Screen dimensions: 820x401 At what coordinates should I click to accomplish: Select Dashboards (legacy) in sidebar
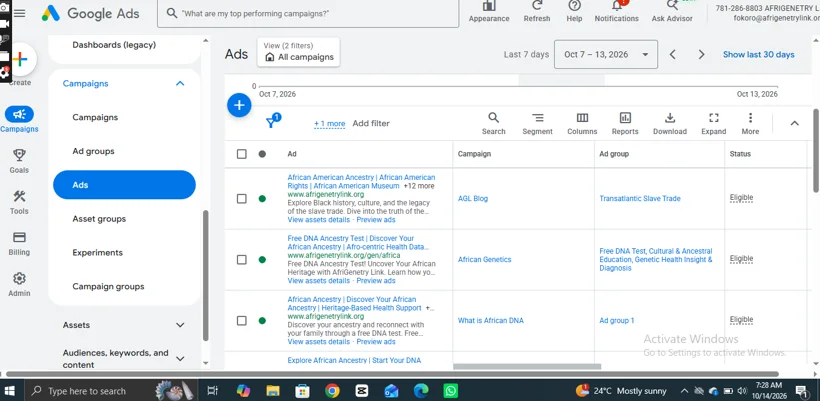[114, 45]
